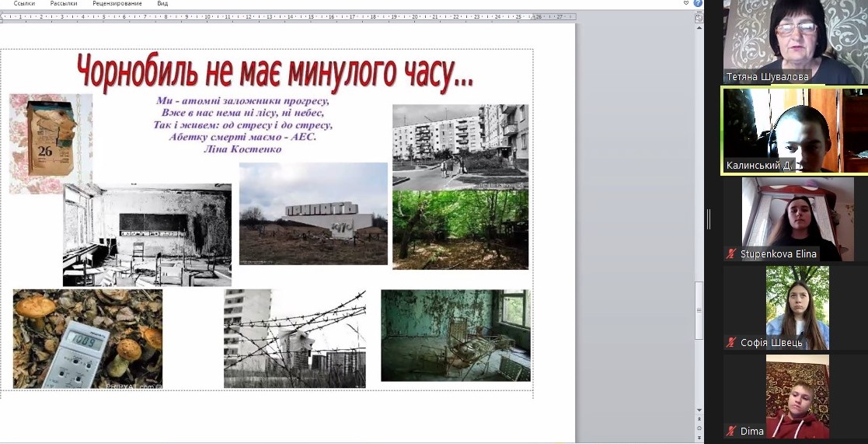The height and width of the screenshot is (444, 868).
Task: Open the Рецензирование ribbon tab
Action: click(x=117, y=4)
